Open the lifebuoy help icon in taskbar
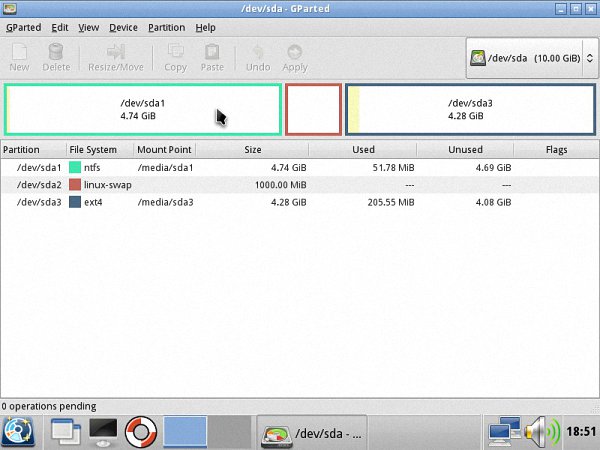 142,432
